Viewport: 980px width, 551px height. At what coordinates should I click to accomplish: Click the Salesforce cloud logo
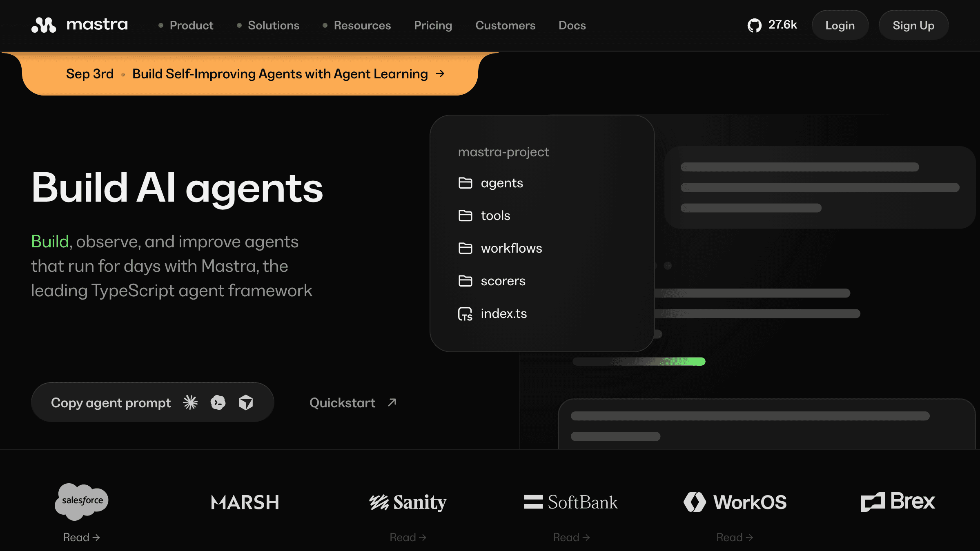coord(82,502)
